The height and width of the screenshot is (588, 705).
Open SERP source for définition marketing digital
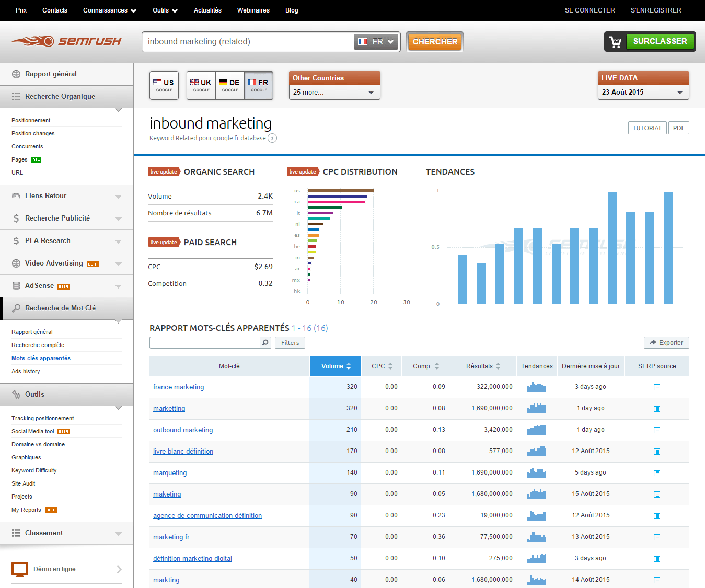pos(657,559)
